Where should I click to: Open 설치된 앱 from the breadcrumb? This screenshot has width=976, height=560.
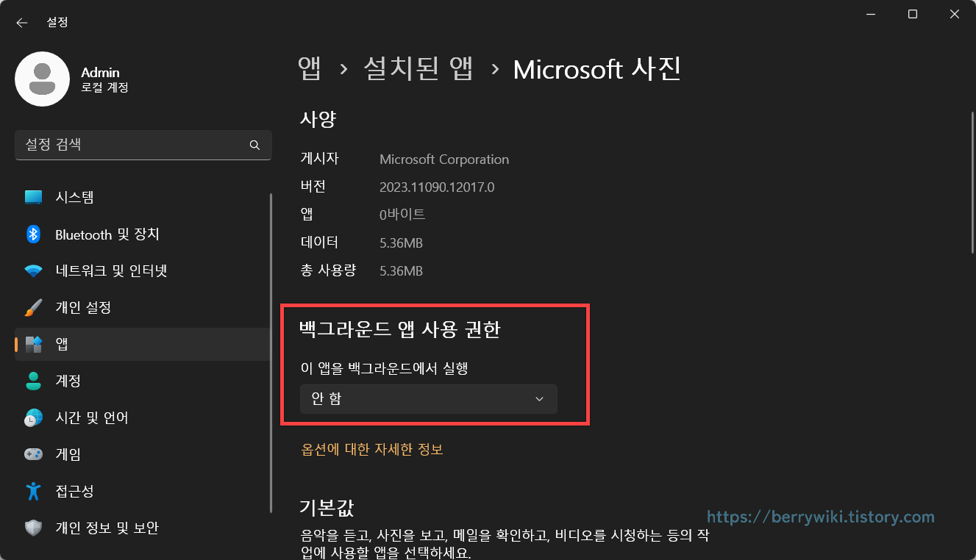418,68
